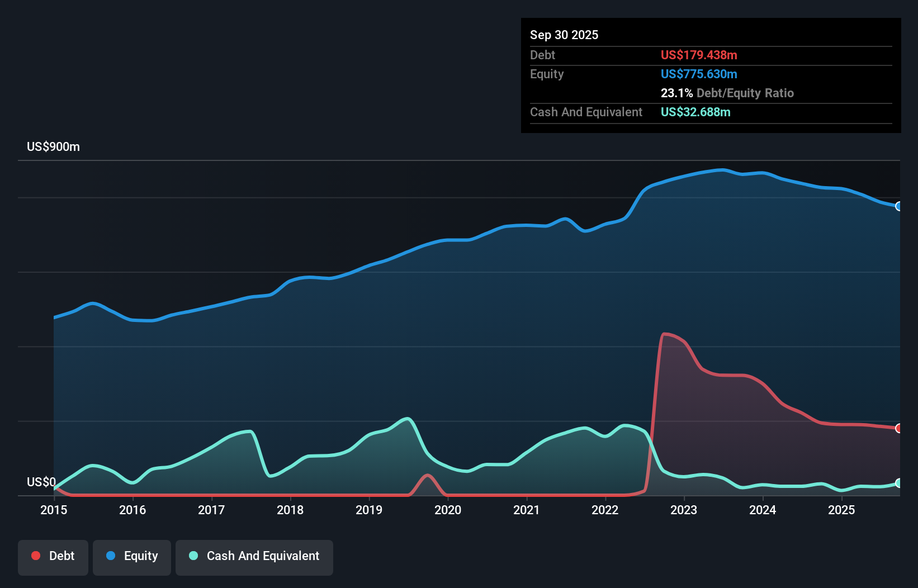The width and height of the screenshot is (918, 588).
Task: Expand the Debt/Equity Ratio row
Action: (727, 93)
